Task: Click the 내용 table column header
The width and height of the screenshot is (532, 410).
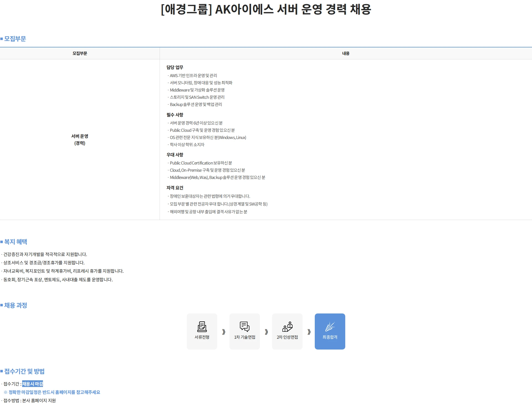Action: point(346,53)
